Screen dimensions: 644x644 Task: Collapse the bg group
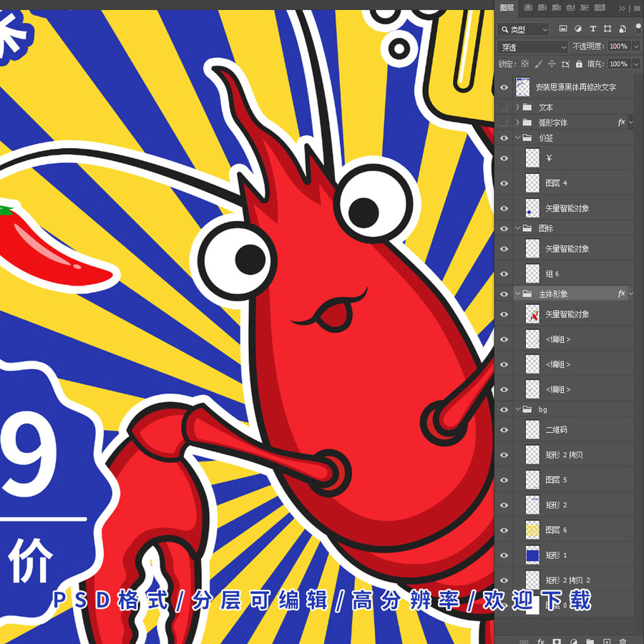[x=517, y=409]
